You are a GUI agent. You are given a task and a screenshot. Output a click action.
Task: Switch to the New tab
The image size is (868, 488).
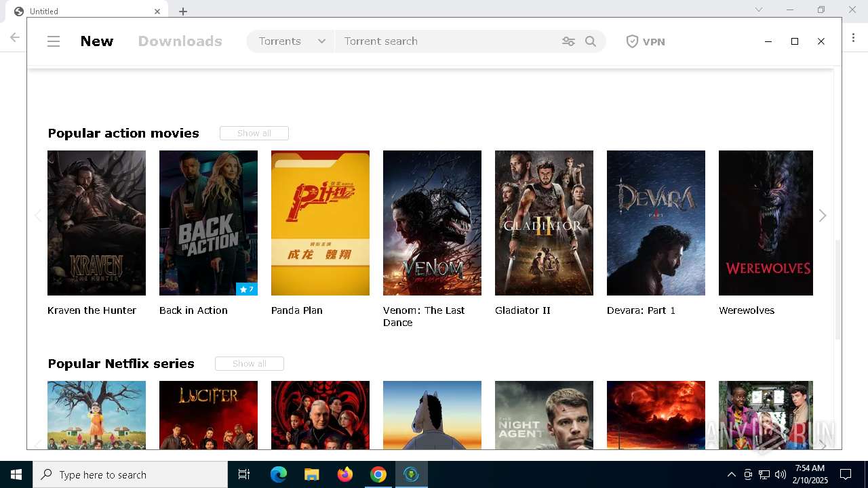(x=97, y=41)
